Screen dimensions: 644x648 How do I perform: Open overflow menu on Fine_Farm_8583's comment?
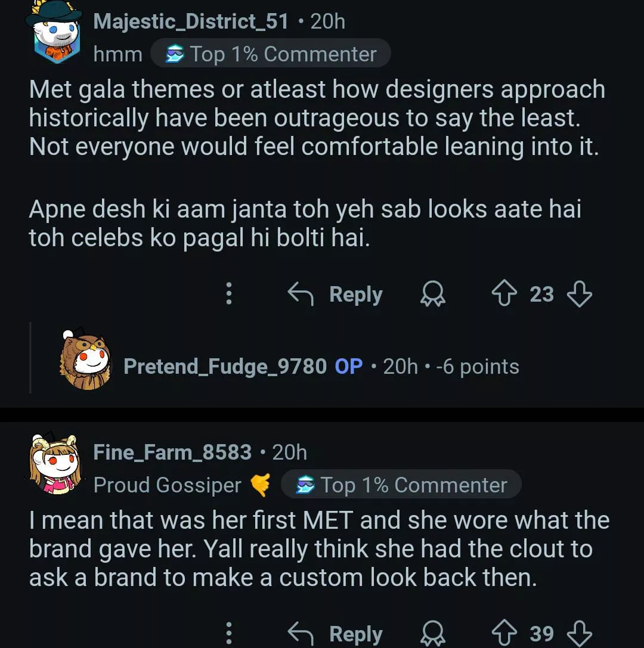click(x=228, y=634)
